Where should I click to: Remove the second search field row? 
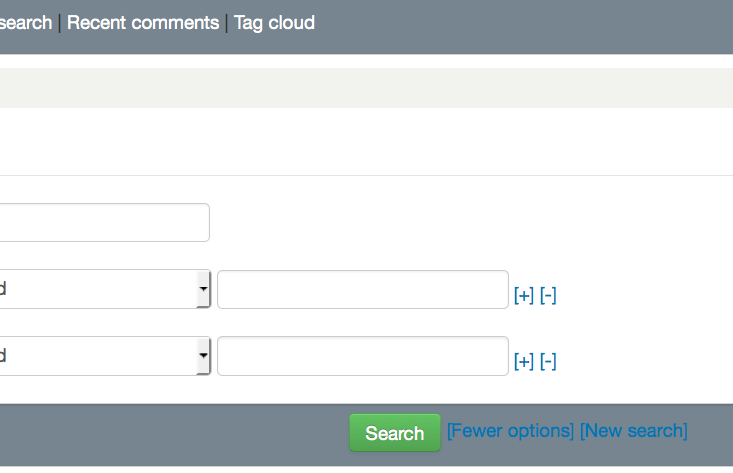pyautogui.click(x=548, y=361)
